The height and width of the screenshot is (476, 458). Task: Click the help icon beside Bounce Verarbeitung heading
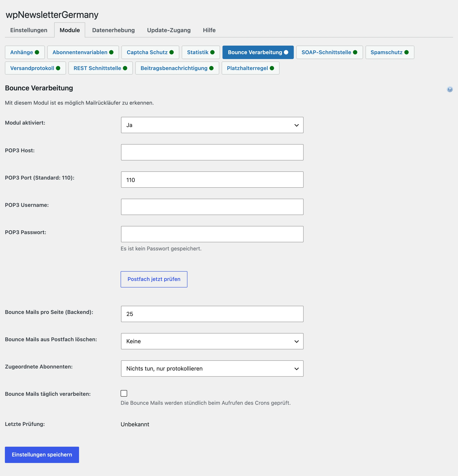click(450, 89)
